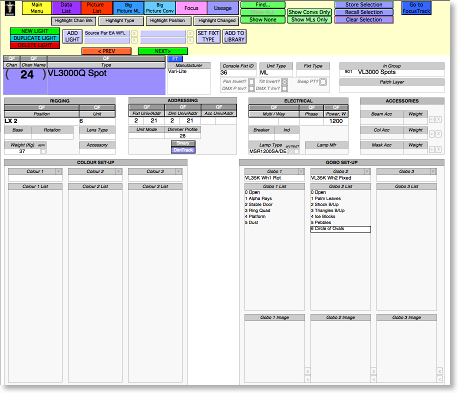Tick the DMX T Inv checkbox
This screenshot has width=458, height=393.
click(x=284, y=88)
